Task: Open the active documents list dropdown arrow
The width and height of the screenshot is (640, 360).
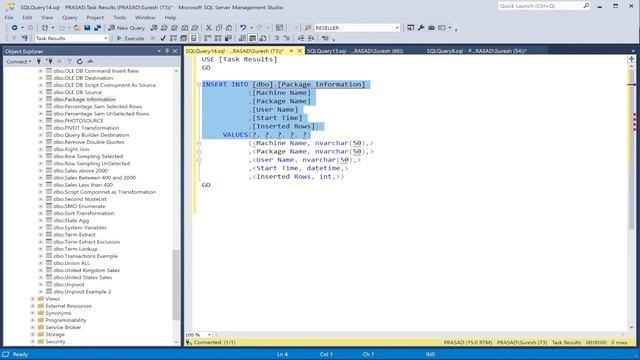Action: pos(633,51)
